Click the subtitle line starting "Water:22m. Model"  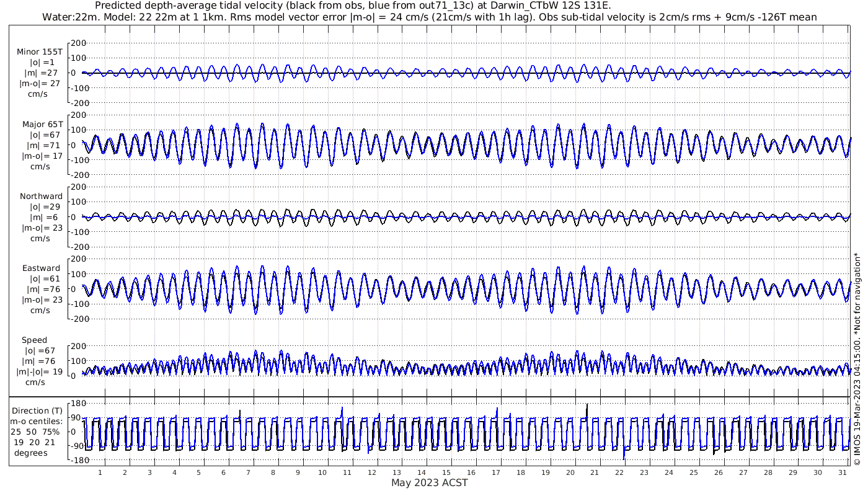pos(429,17)
